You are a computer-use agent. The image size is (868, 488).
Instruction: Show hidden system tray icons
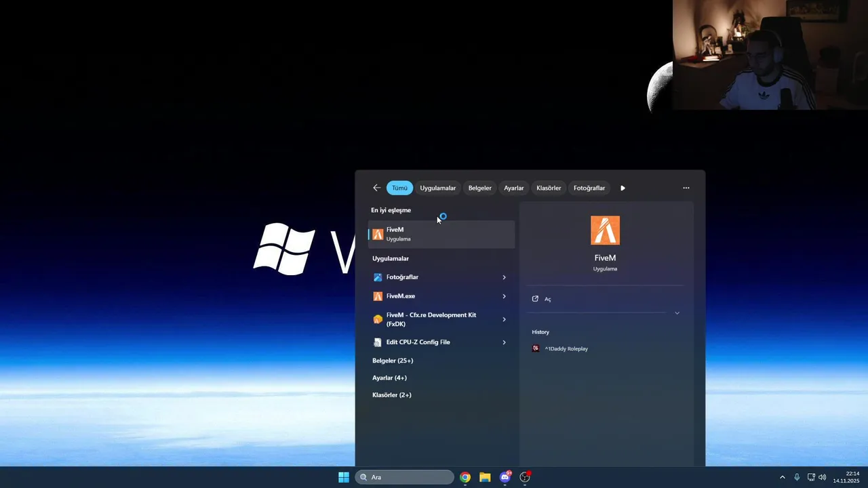click(x=782, y=477)
